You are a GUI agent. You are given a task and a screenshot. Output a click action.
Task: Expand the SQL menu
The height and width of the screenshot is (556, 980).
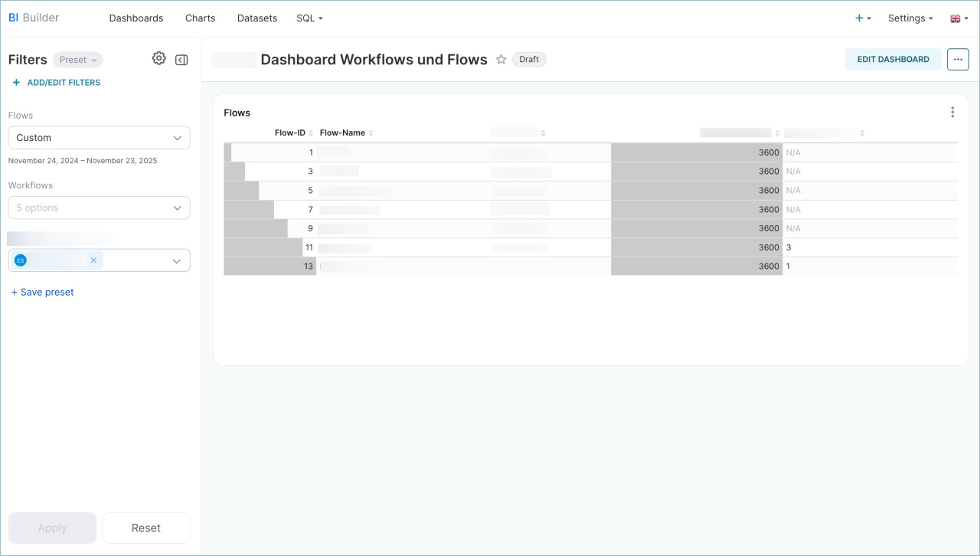309,18
